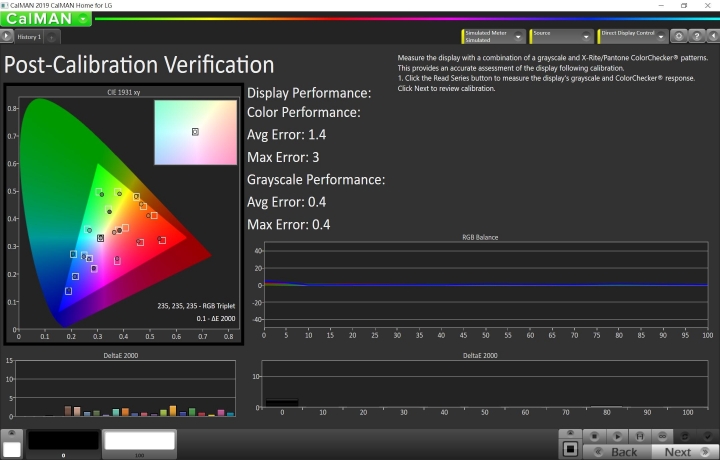Select the black 0 level swatch
Image resolution: width=720 pixels, height=460 pixels.
pos(63,443)
